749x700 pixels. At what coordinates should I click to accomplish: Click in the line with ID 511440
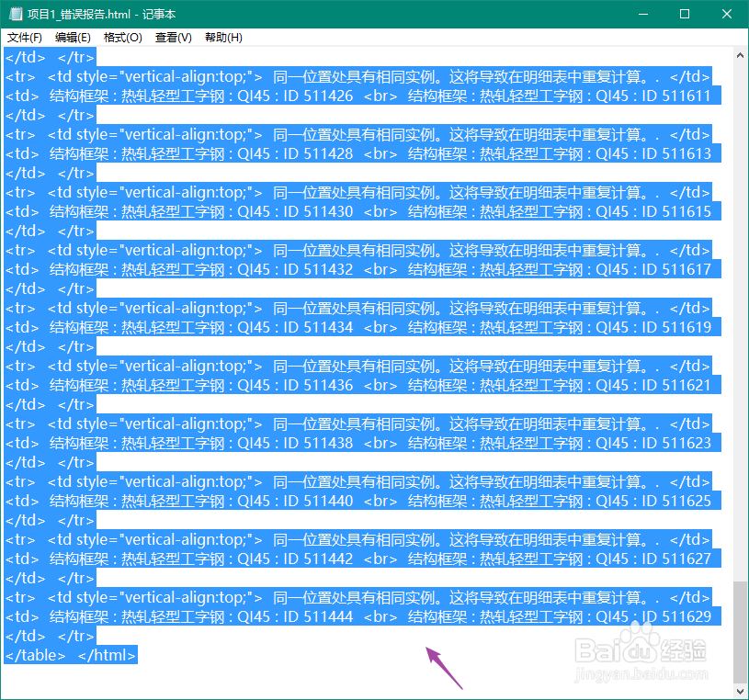363,501
